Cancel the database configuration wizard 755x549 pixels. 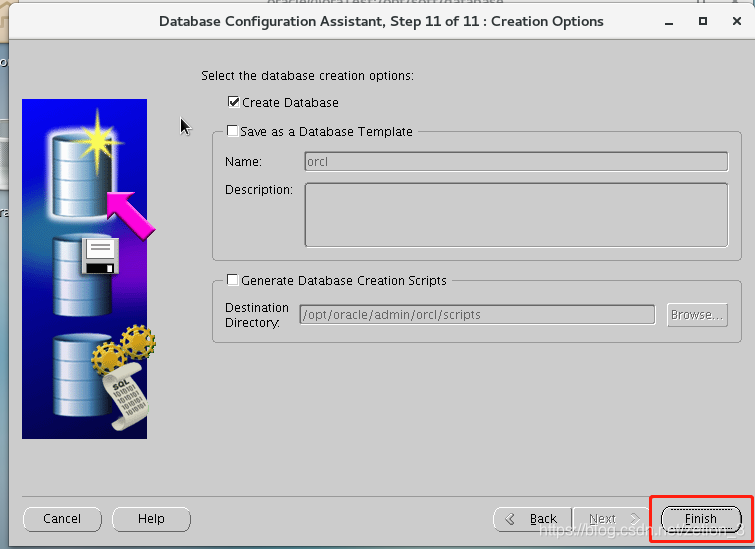point(62,519)
